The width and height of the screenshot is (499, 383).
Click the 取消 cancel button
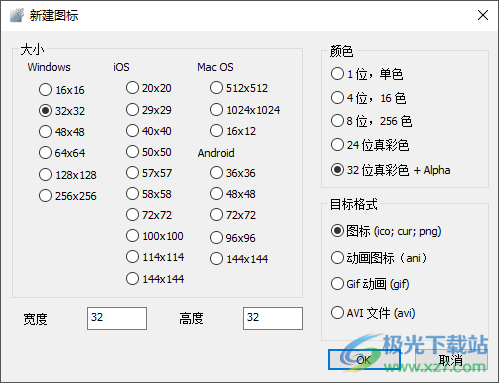(x=451, y=360)
